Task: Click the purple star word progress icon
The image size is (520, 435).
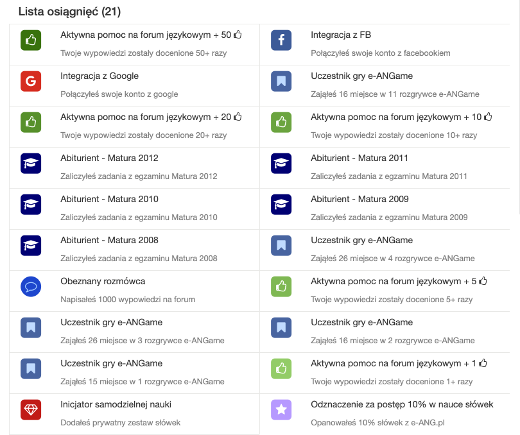Action: coord(281,410)
